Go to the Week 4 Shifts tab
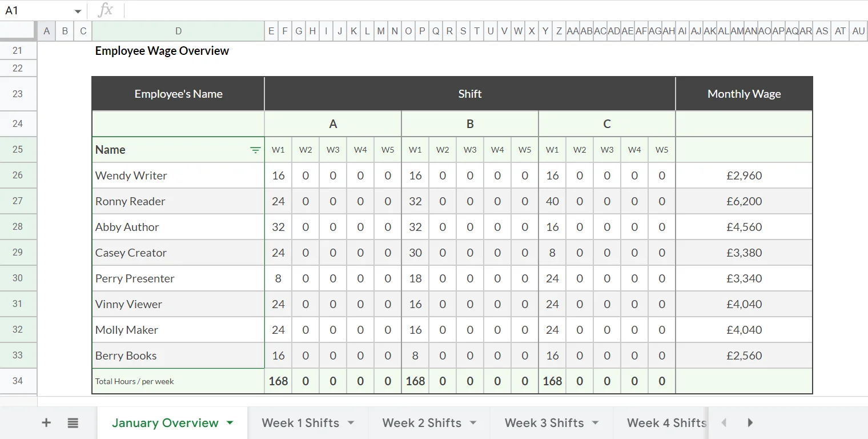Image resolution: width=868 pixels, height=439 pixels. (666, 423)
